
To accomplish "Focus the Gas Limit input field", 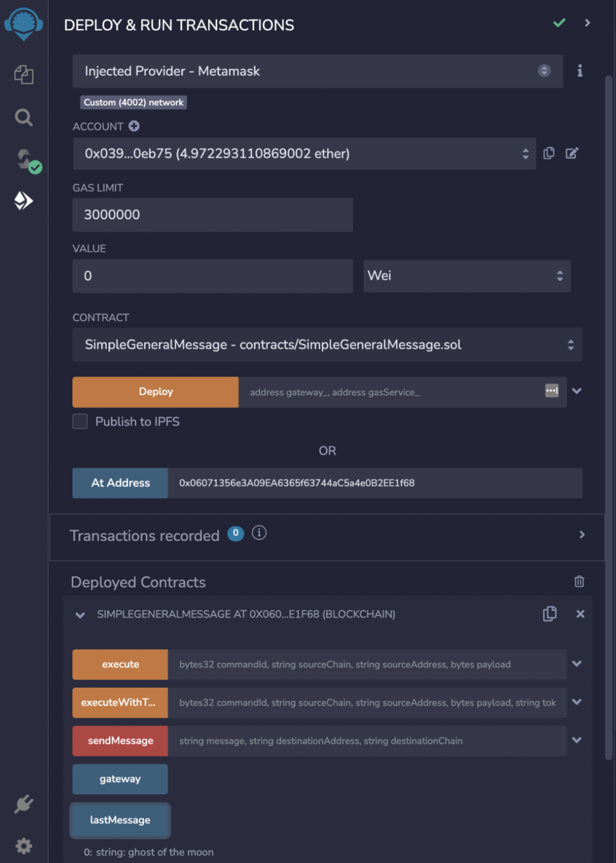I will click(x=212, y=215).
